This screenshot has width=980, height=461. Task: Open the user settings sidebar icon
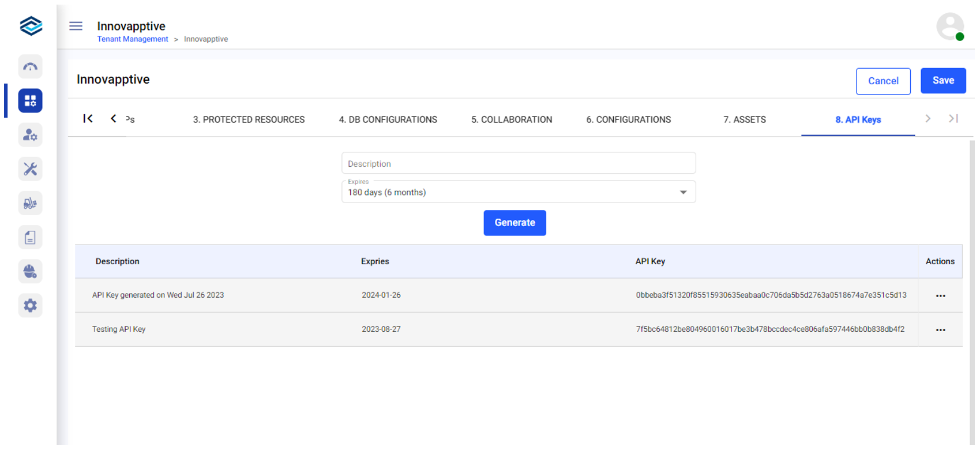click(x=30, y=135)
